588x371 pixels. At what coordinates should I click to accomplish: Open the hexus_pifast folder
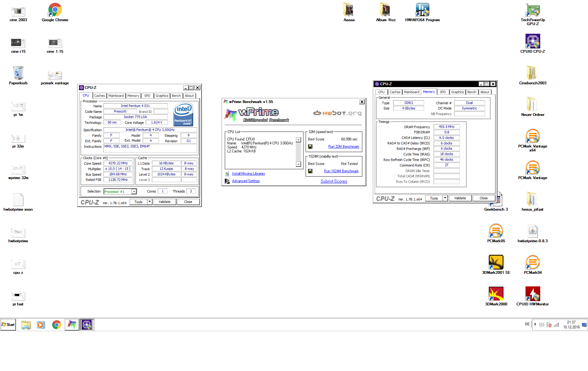pos(533,202)
